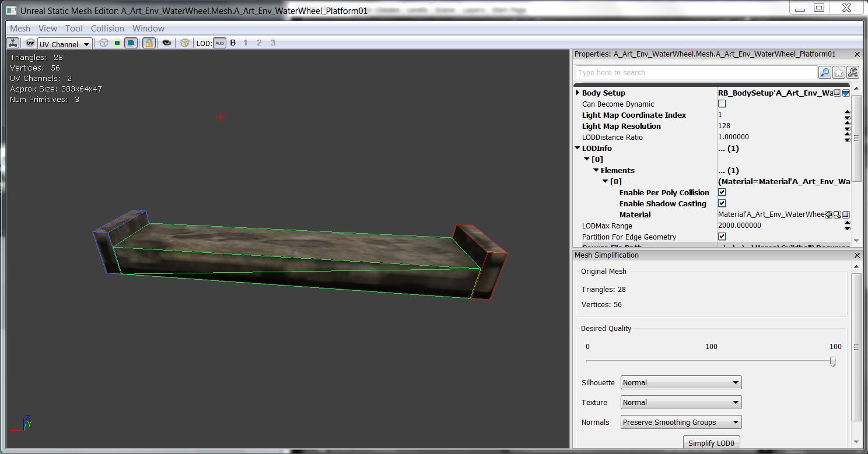Click the Simplify LOD0 button
Viewport: 868px width, 454px height.
point(711,442)
